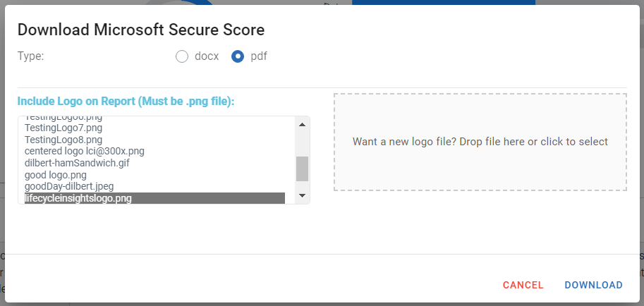Click scrollbar track above the thumb
Screen dimensions: 644x306
303,143
